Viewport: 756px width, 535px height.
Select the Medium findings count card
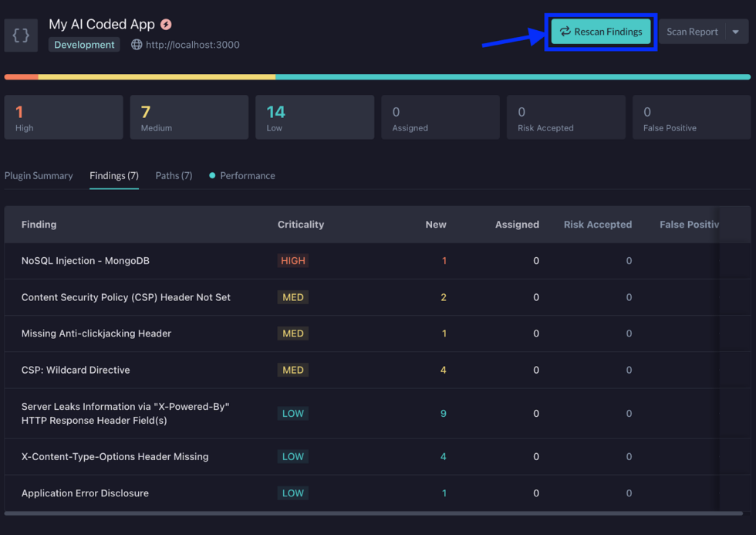pos(189,117)
